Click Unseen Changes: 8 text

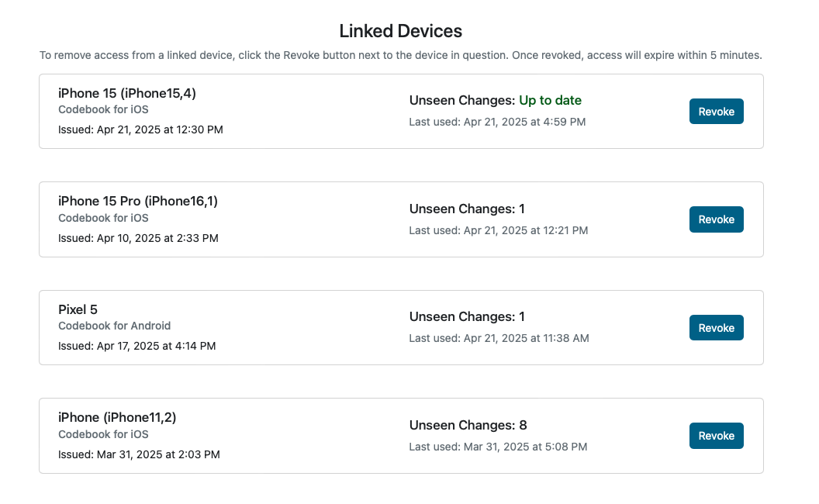point(468,425)
